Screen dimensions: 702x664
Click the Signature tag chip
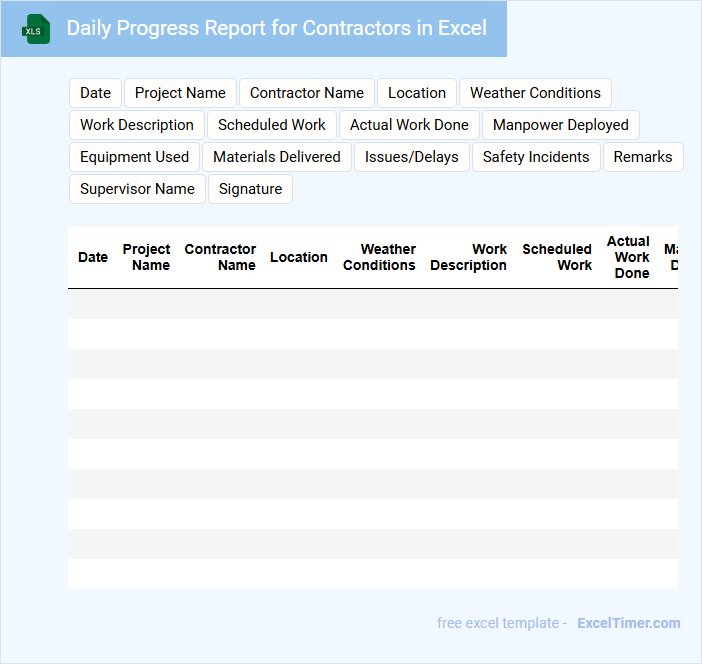(250, 189)
